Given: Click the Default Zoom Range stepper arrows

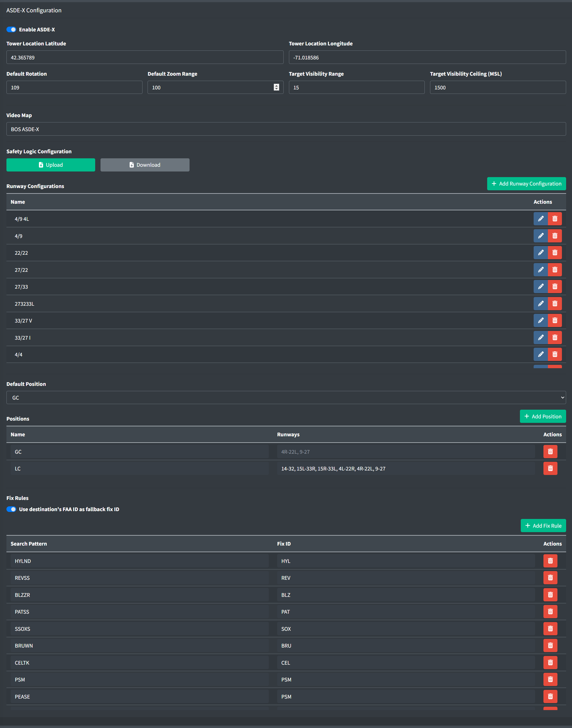Looking at the screenshot, I should click(x=276, y=87).
